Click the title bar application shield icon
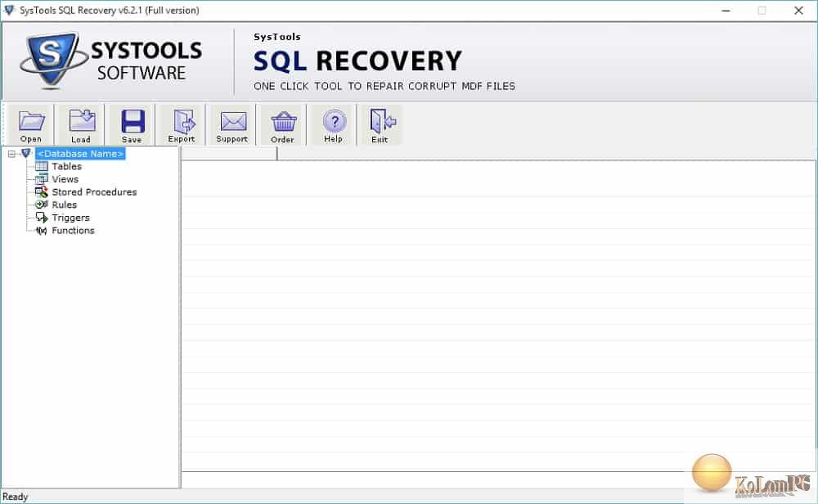The width and height of the screenshot is (818, 504). pyautogui.click(x=9, y=10)
